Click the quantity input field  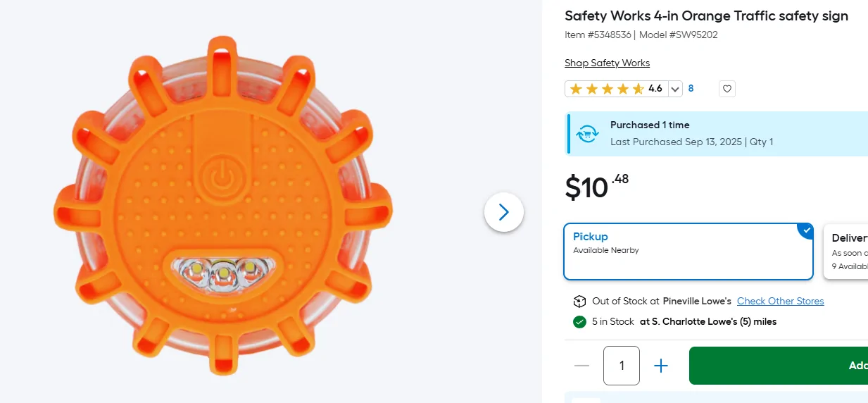[x=622, y=366]
